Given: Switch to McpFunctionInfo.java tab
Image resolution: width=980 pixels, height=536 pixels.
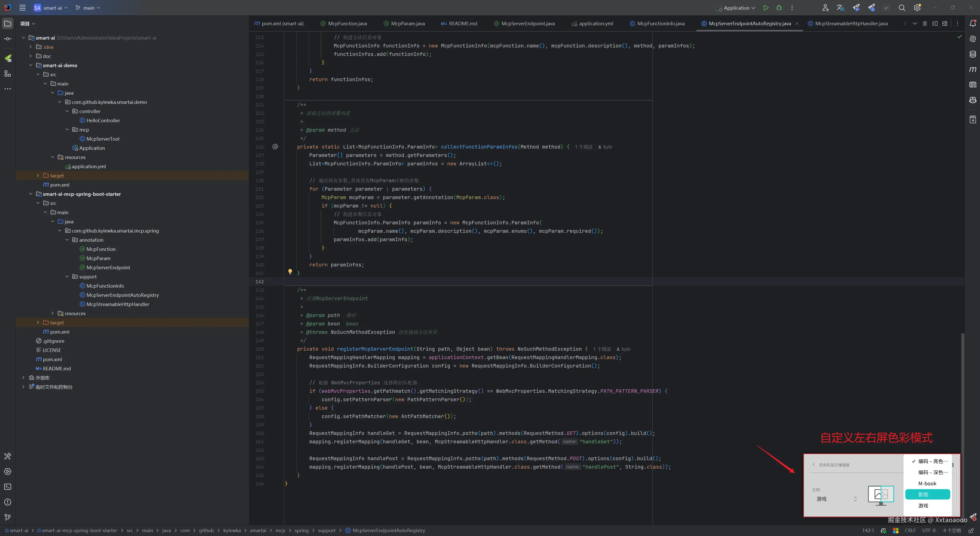Looking at the screenshot, I should coord(660,23).
